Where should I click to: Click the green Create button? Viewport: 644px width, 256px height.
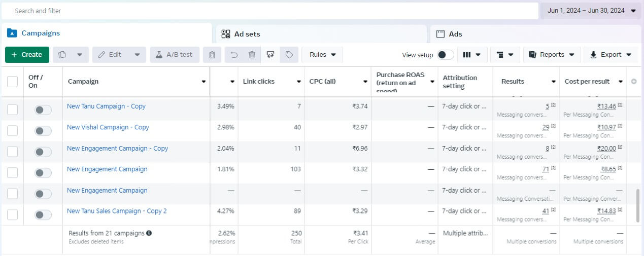27,55
